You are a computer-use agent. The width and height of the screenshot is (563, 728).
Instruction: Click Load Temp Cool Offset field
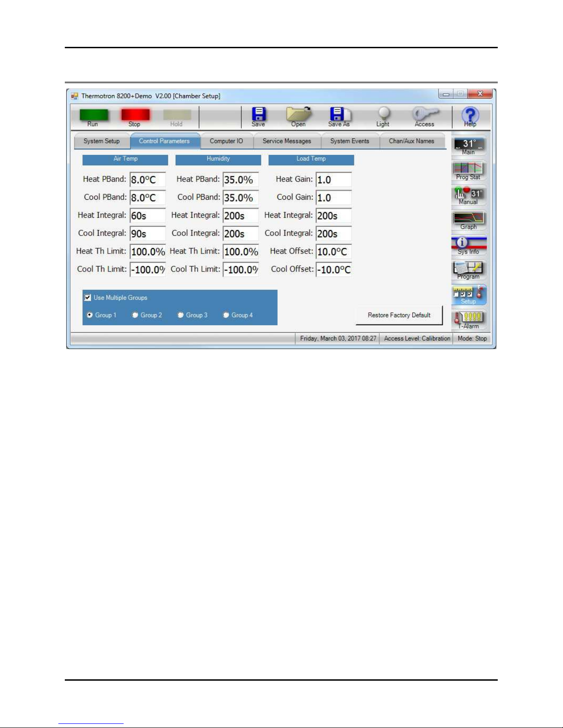pyautogui.click(x=334, y=269)
